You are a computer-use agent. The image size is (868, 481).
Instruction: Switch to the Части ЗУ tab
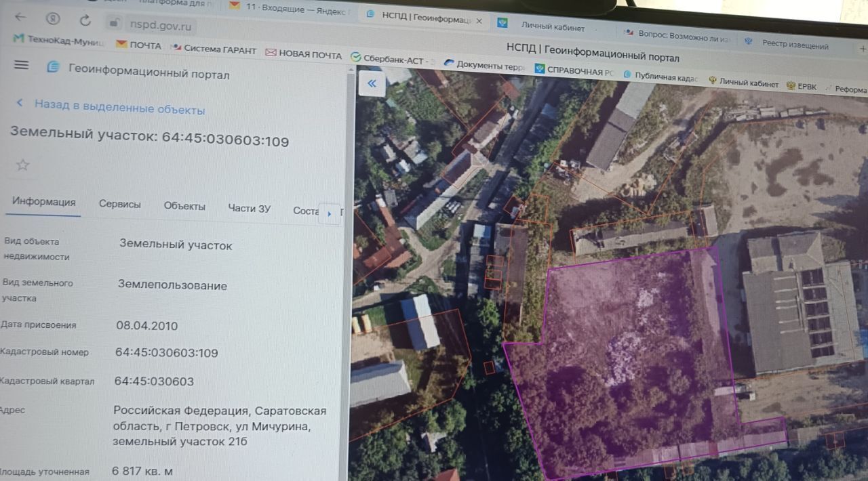(249, 209)
